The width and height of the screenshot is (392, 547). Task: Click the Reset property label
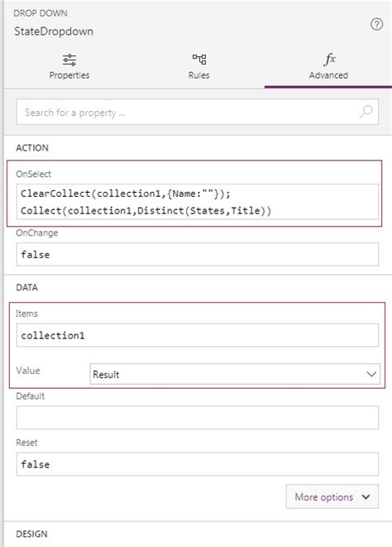coord(26,443)
